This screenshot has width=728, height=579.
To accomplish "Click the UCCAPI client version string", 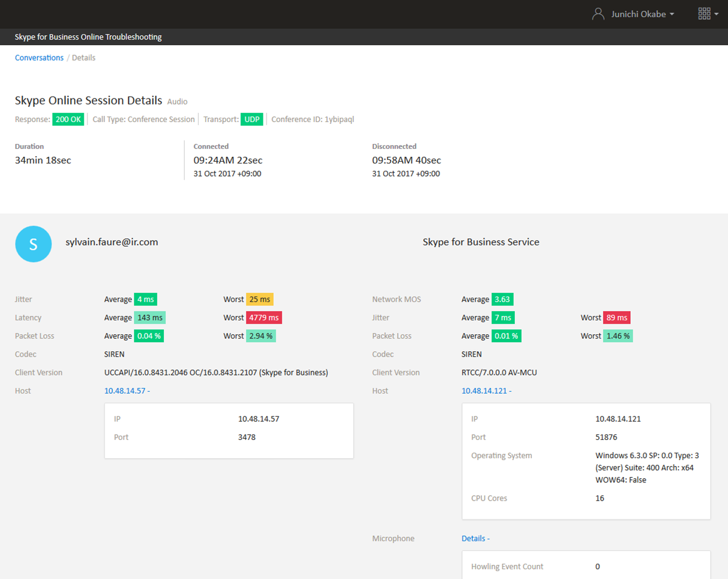I will [x=216, y=372].
